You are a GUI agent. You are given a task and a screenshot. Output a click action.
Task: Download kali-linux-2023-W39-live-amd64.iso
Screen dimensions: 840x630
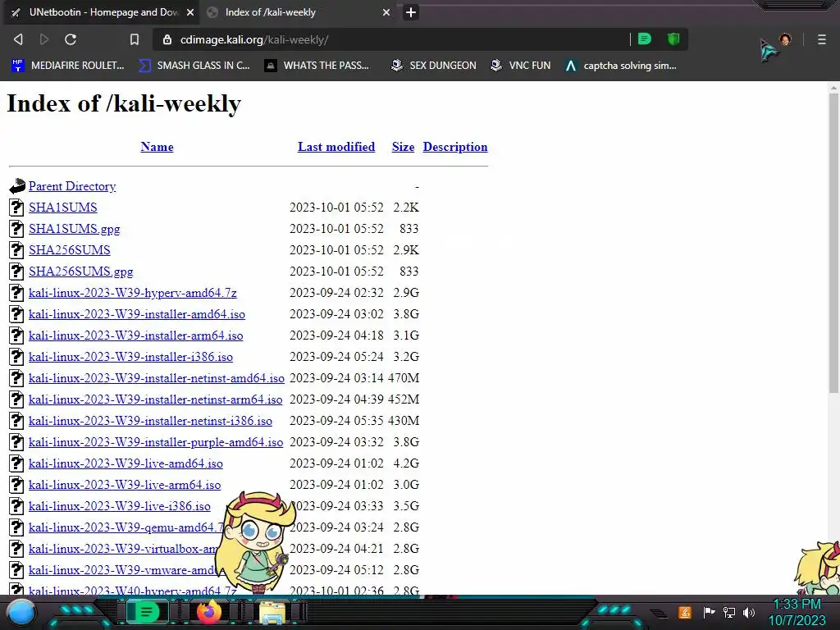[126, 463]
